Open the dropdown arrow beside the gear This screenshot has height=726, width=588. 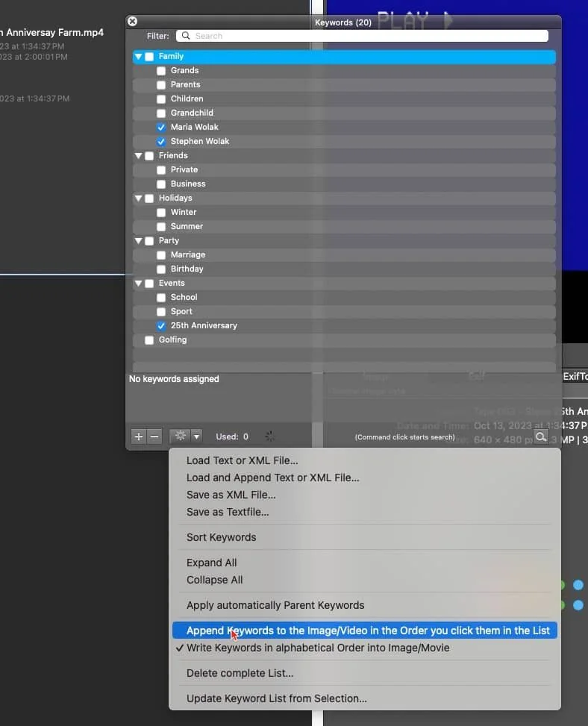(197, 436)
